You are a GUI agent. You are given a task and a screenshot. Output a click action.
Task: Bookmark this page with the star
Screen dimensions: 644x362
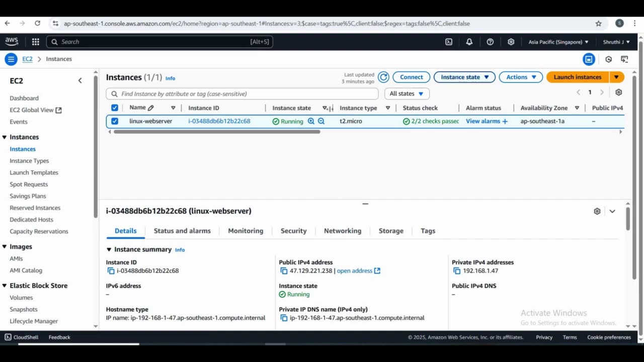(599, 24)
